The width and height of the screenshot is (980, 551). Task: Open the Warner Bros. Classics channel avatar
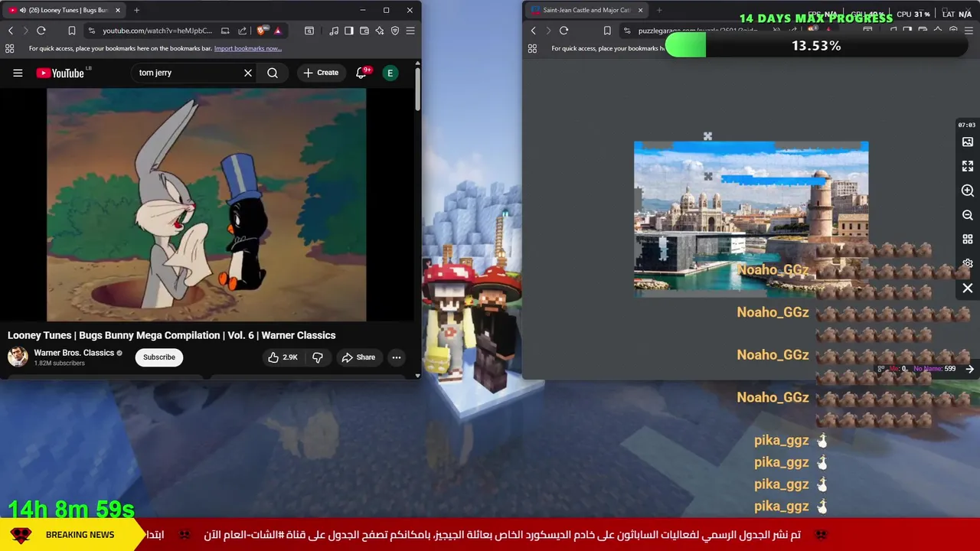click(x=18, y=357)
